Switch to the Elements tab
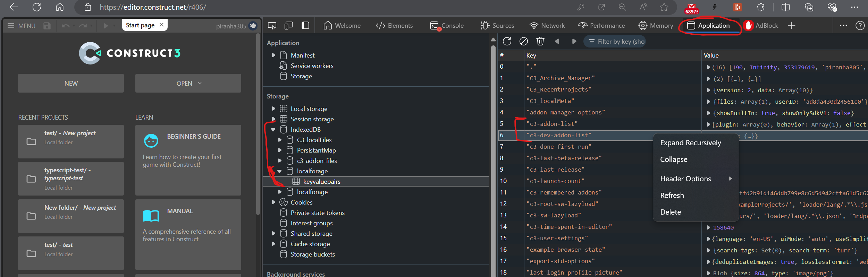This screenshot has width=868, height=277. tap(394, 25)
